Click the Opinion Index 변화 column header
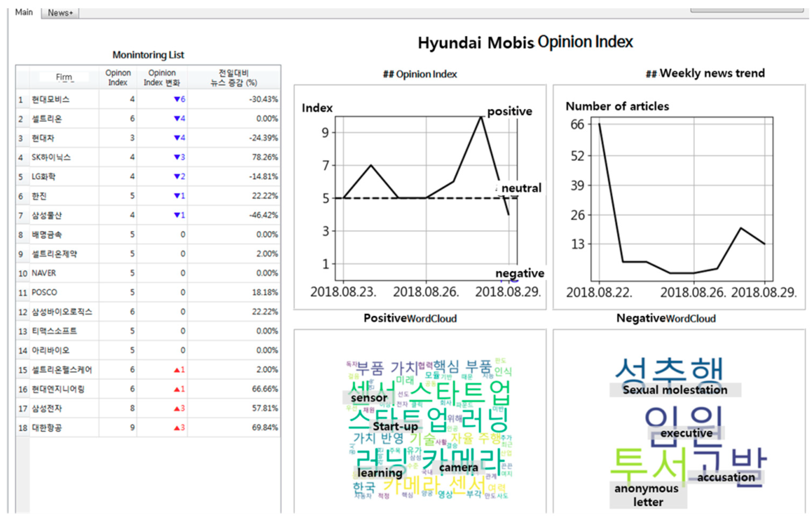This screenshot has height=521, width=812. pos(162,78)
